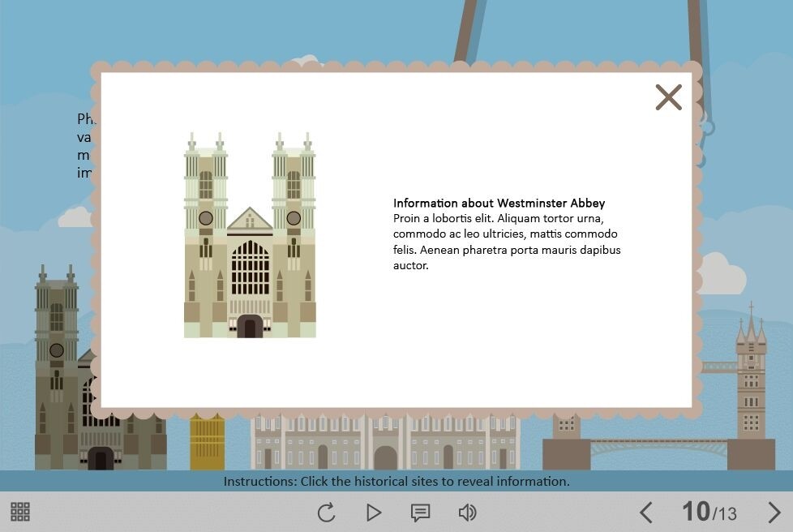Click the Westminster Abbey image in popup
Screen dimensions: 793x532
[250, 235]
